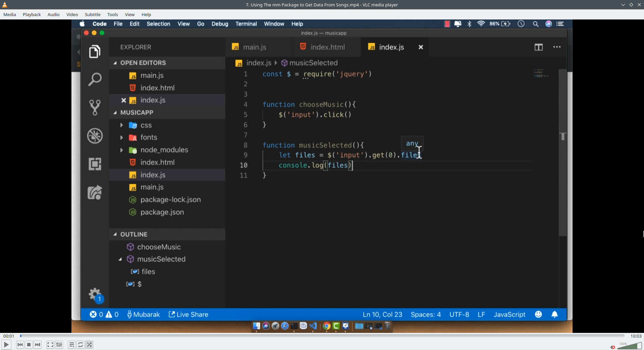Skip to the next media in VLC
Image resolution: width=644 pixels, height=350 pixels.
click(38, 345)
